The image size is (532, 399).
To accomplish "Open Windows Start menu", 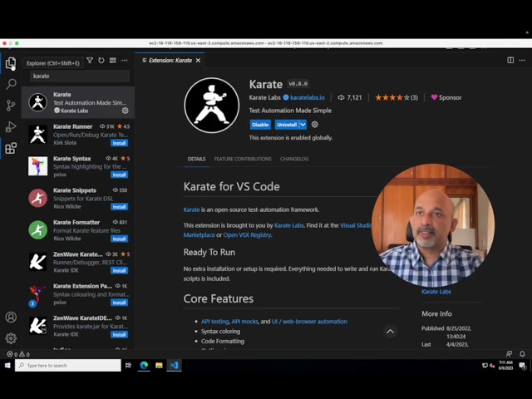I will (x=7, y=366).
